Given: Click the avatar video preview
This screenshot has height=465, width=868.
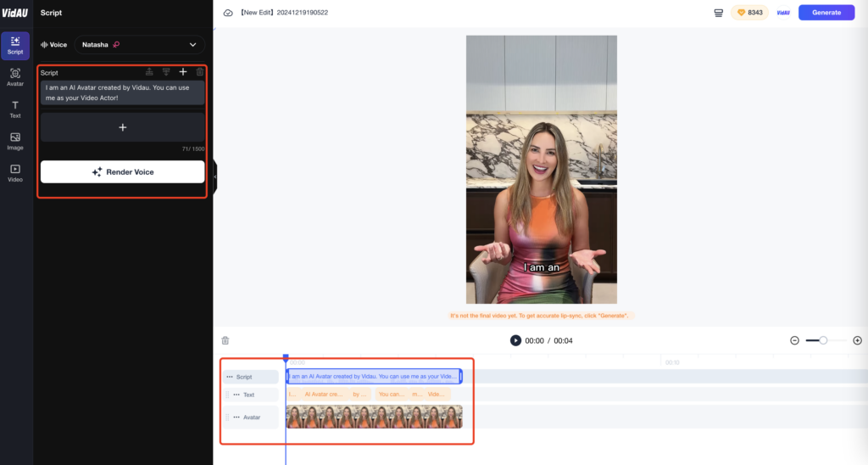Looking at the screenshot, I should click(x=542, y=170).
